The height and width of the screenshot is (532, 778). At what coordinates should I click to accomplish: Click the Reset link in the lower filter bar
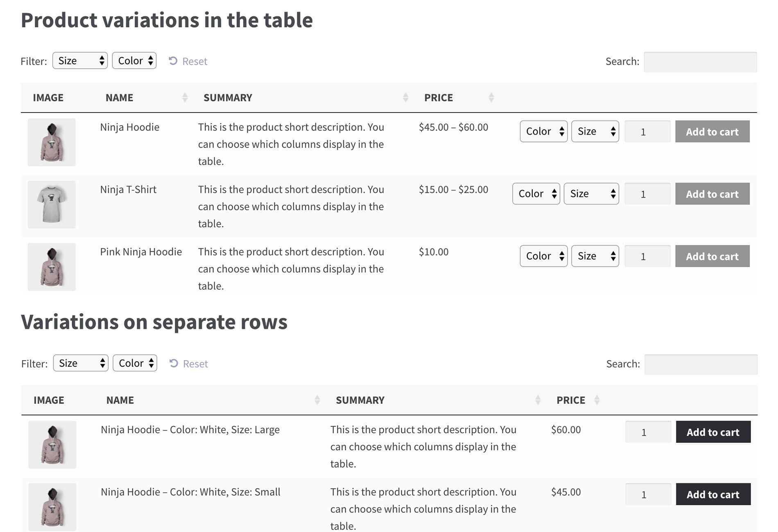[x=195, y=364]
